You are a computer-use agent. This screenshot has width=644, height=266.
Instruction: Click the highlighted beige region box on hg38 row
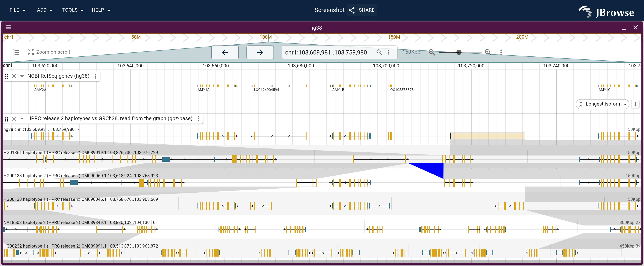coord(488,136)
